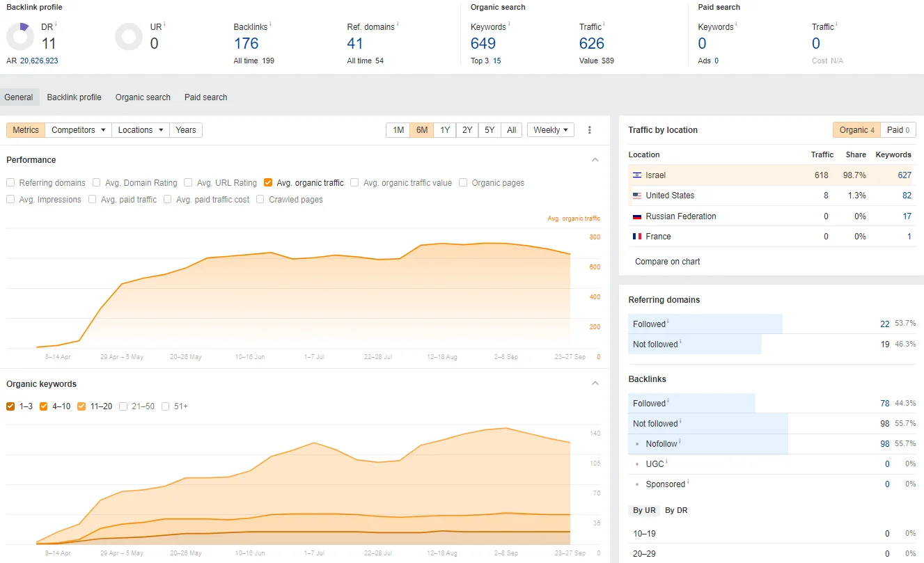Switch to the Organic search tab
This screenshot has width=924, height=563.
tap(143, 97)
